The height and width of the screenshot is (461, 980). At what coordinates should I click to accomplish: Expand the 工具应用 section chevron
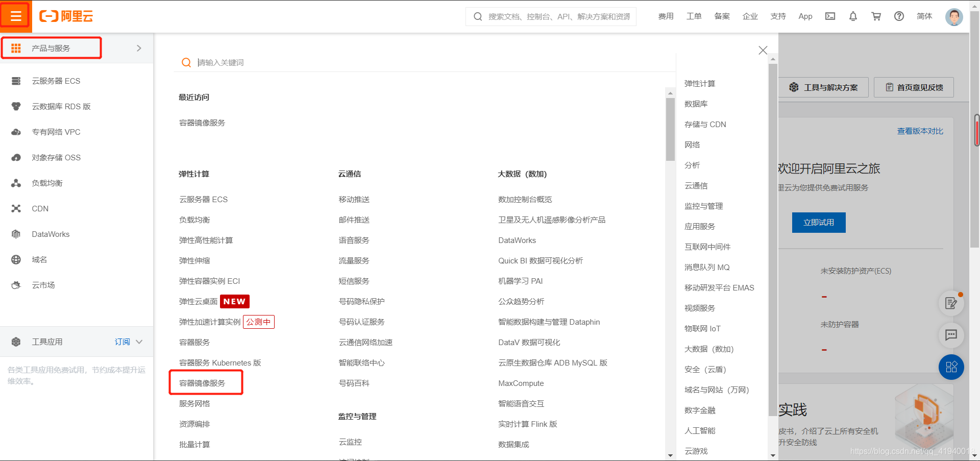coord(139,342)
